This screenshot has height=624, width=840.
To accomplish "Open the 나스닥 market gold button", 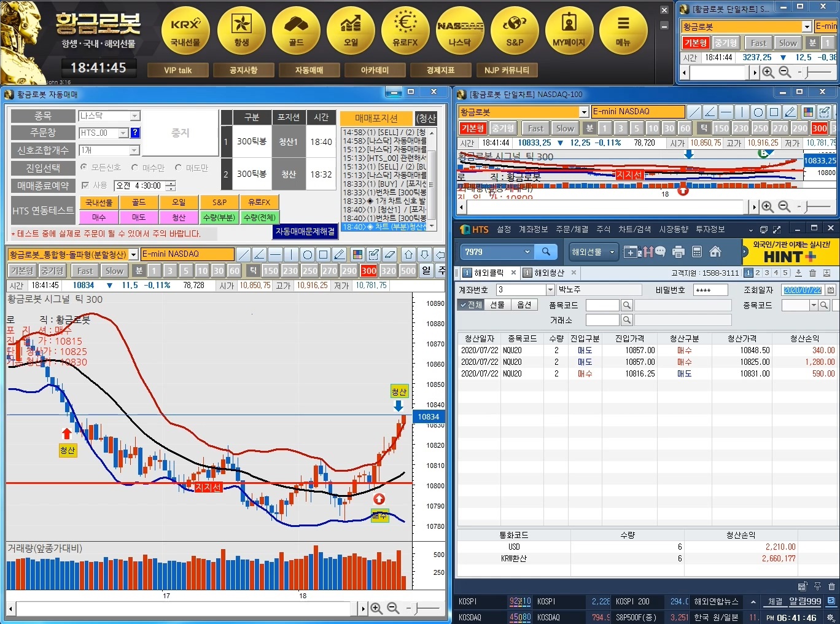I will click(460, 31).
